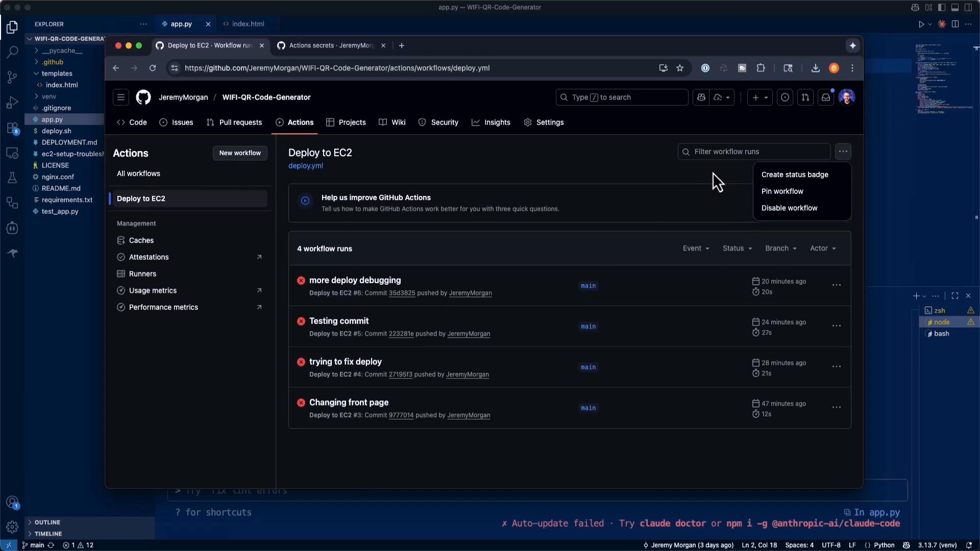
Task: Click the GitHub 'Type / to search' box
Action: pos(622,97)
